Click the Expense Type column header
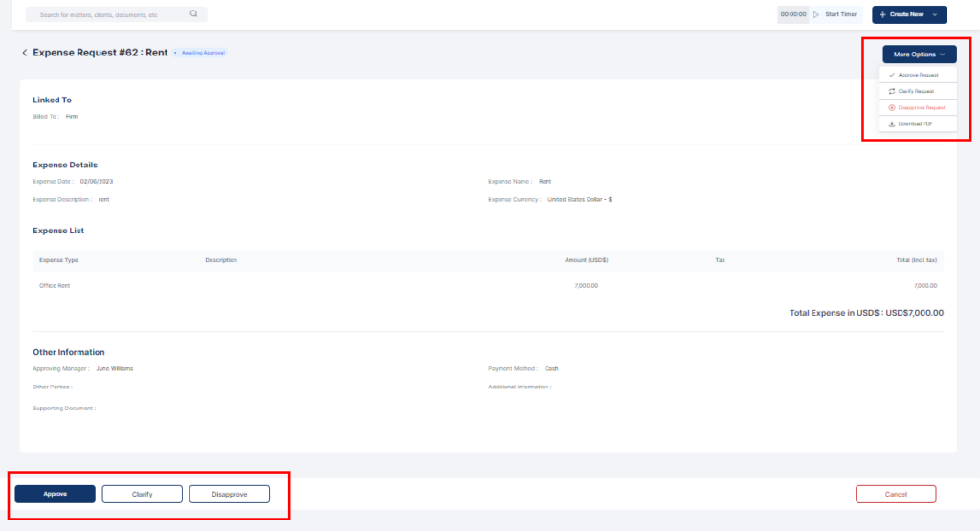This screenshot has width=980, height=531. 58,260
